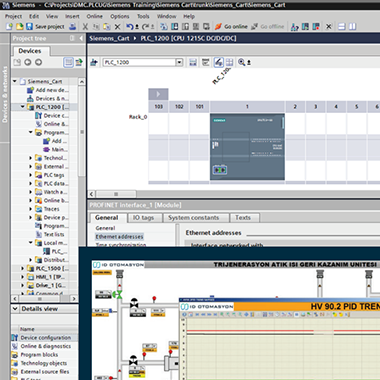Click the Split editor vertically icon
Image resolution: width=380 pixels, height=380 pixels.
352,26
